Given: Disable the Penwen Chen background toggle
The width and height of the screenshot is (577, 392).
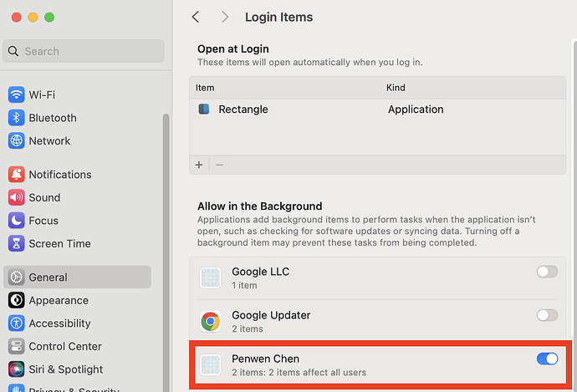Looking at the screenshot, I should coord(547,359).
